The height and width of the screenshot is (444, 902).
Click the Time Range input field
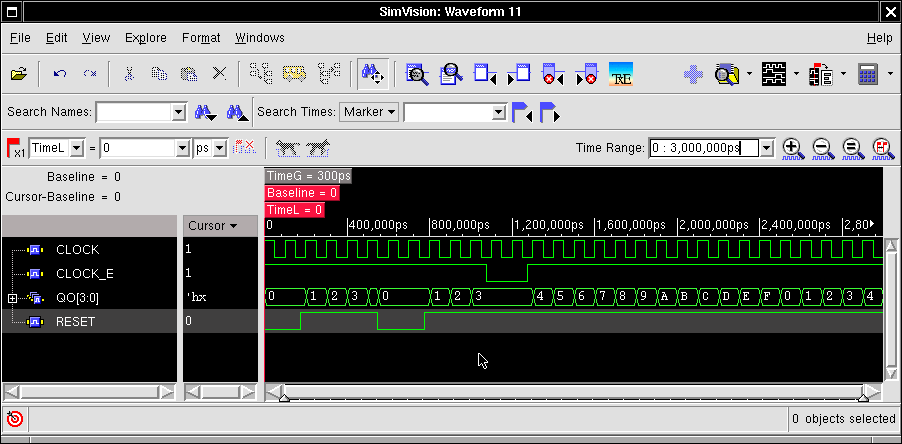704,148
